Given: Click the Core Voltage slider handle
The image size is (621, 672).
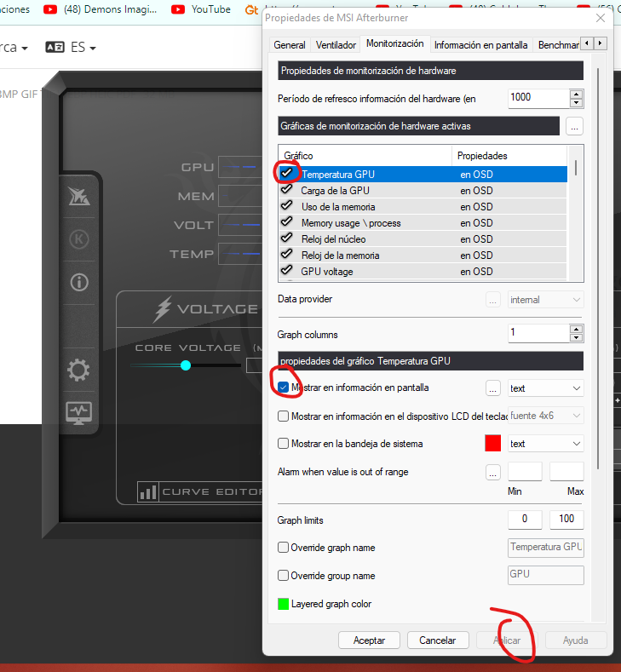Looking at the screenshot, I should [x=186, y=365].
